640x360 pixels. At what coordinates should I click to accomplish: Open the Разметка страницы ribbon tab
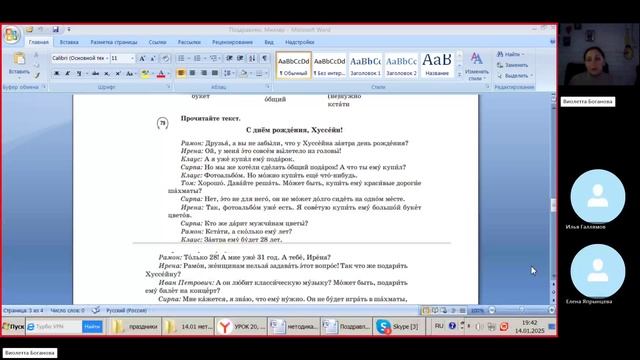(114, 42)
